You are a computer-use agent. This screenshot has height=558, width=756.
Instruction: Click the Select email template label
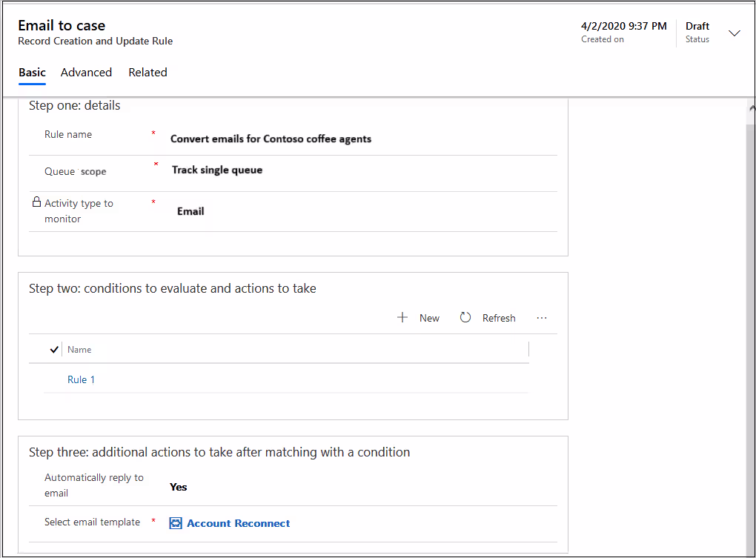[x=92, y=522]
